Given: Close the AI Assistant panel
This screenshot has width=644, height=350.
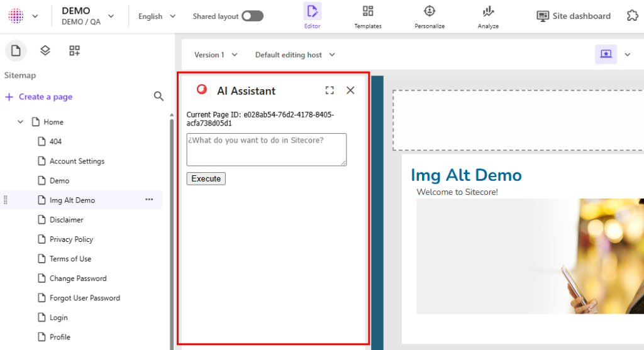Looking at the screenshot, I should (350, 90).
